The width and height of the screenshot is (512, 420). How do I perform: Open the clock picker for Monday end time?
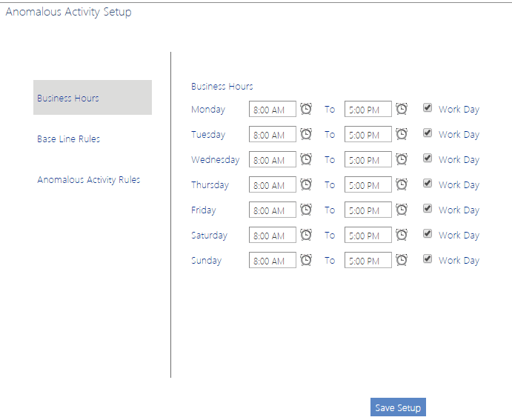pos(402,109)
